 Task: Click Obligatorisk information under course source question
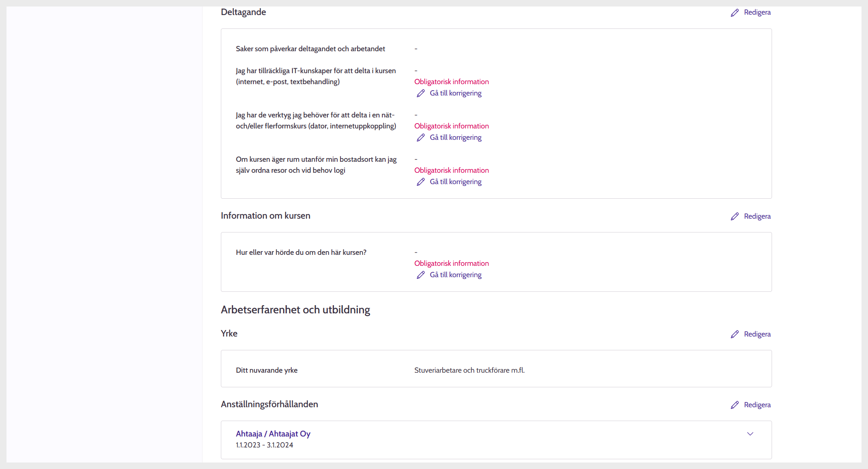tap(451, 263)
